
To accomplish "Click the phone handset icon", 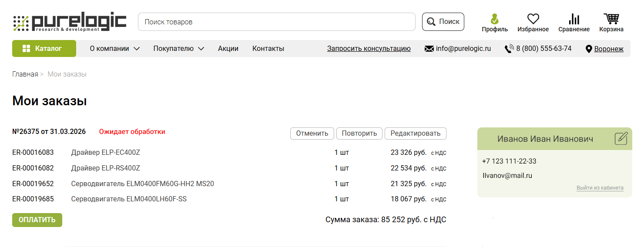I will (x=509, y=49).
